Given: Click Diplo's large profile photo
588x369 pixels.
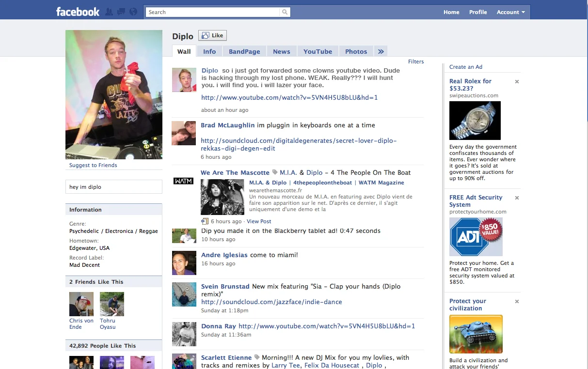Looking at the screenshot, I should (x=114, y=94).
